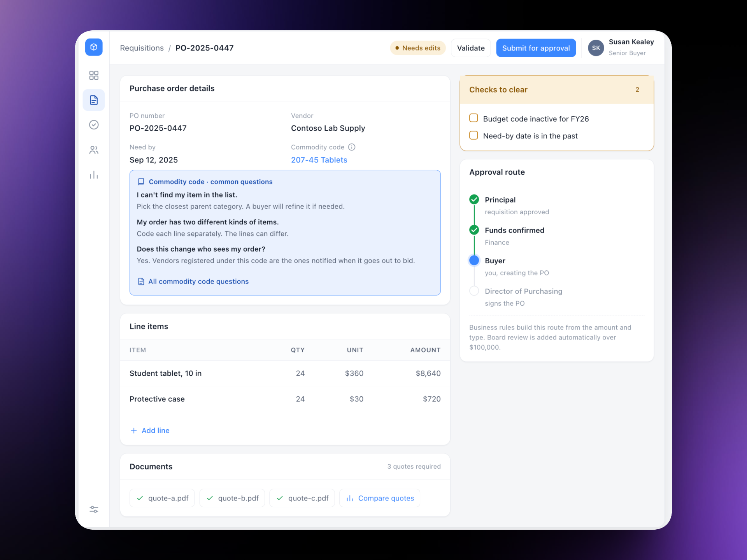Click the question My order has two different kinds
Viewport: 747px width, 560px height.
207,222
